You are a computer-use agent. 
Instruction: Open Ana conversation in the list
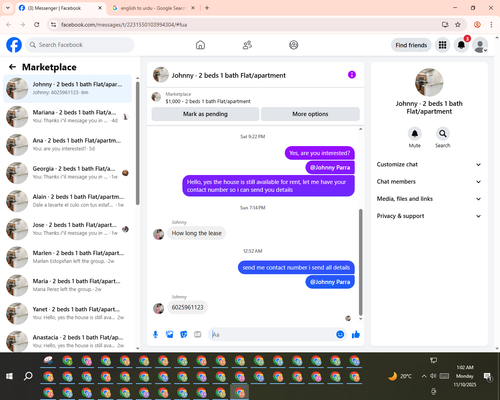68,145
